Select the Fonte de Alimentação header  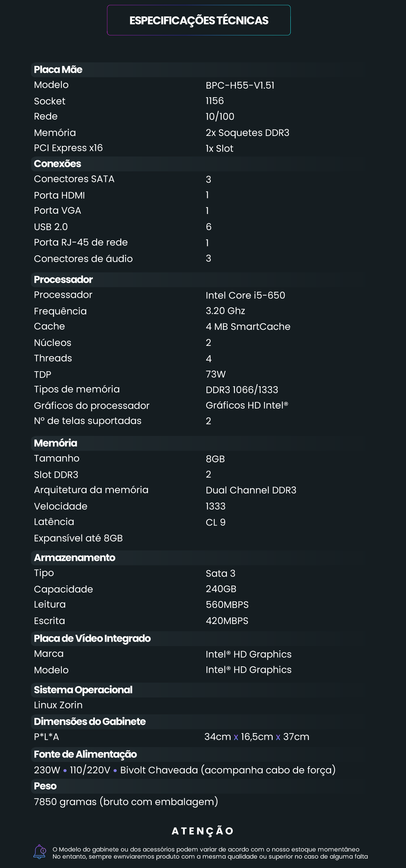pos(85,754)
